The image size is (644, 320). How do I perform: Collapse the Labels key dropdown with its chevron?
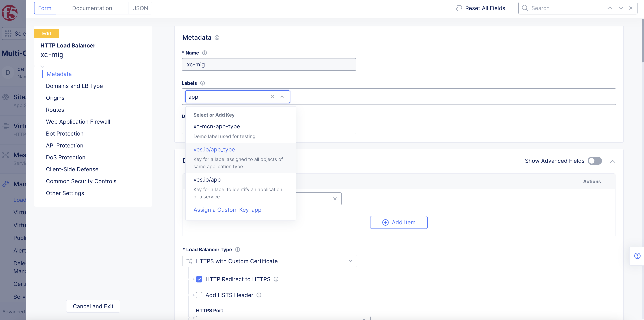[282, 97]
